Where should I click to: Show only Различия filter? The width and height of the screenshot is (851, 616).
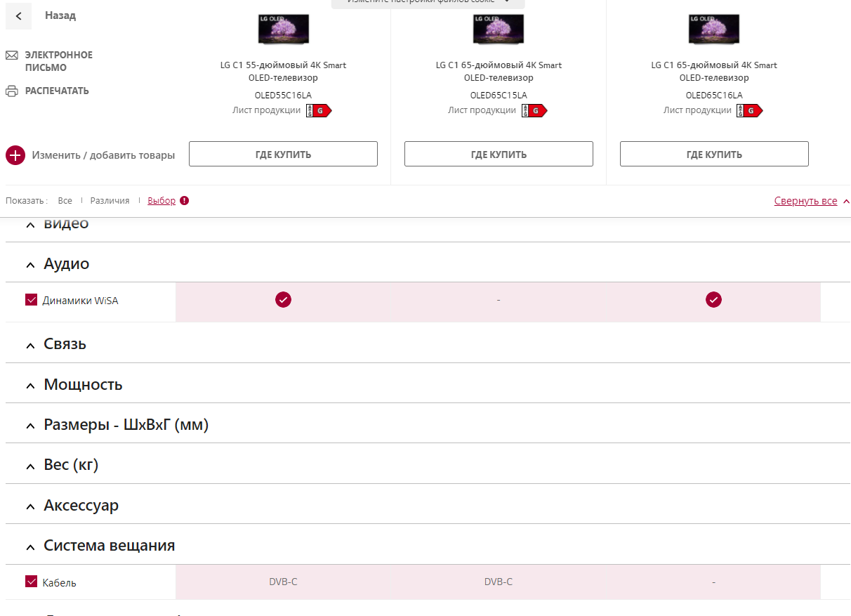click(x=110, y=200)
